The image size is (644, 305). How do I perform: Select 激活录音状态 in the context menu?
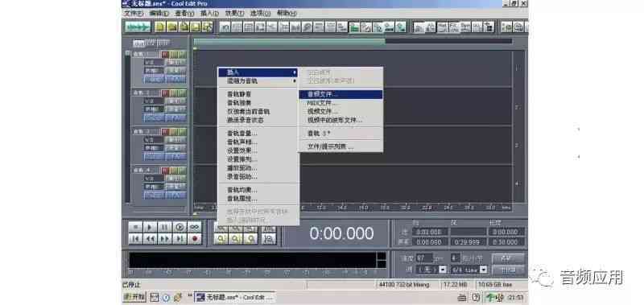(258, 120)
